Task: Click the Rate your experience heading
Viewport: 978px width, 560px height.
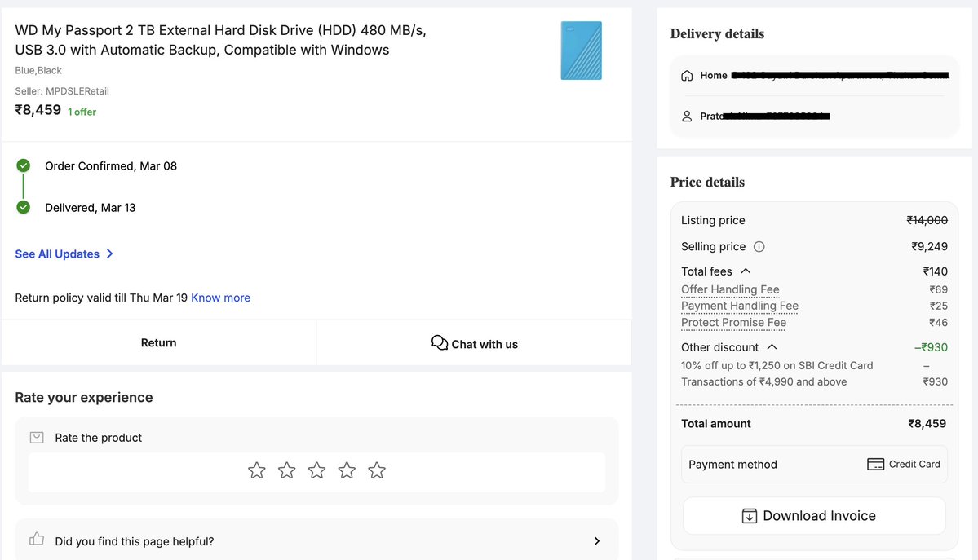Action: click(x=83, y=397)
